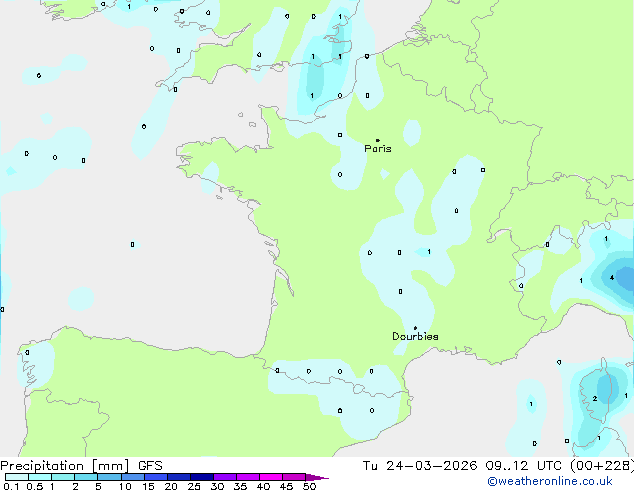Click the legend scale number '10'
634x490 pixels.
(125, 486)
